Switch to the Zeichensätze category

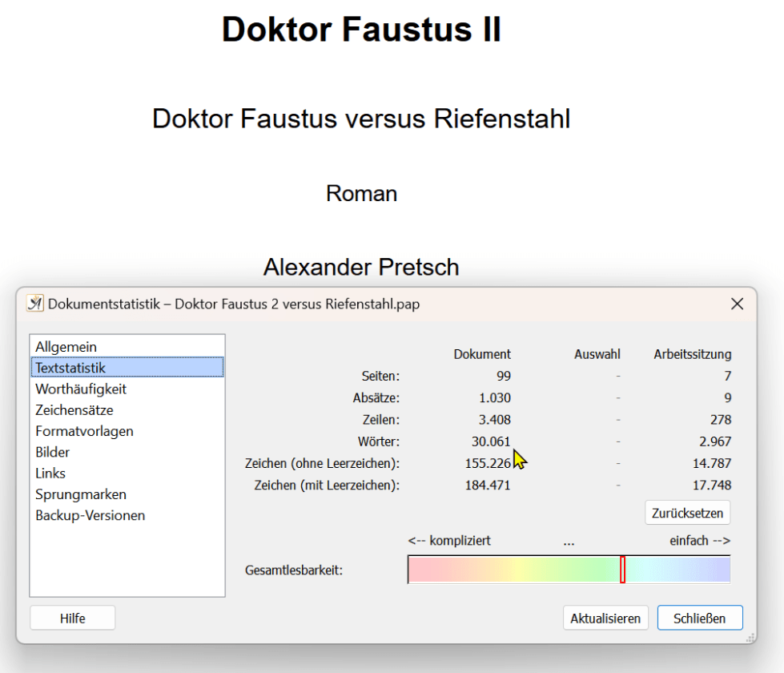[x=74, y=410]
